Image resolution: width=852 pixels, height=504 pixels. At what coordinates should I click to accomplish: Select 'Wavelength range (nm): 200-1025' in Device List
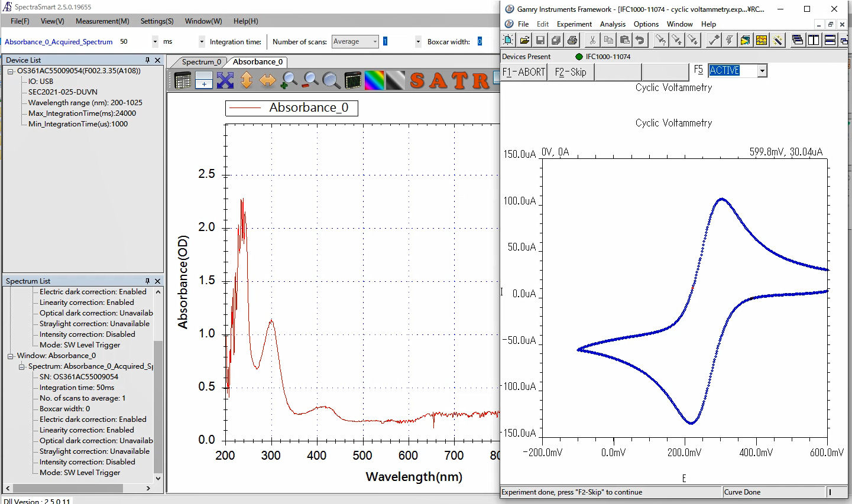(85, 103)
